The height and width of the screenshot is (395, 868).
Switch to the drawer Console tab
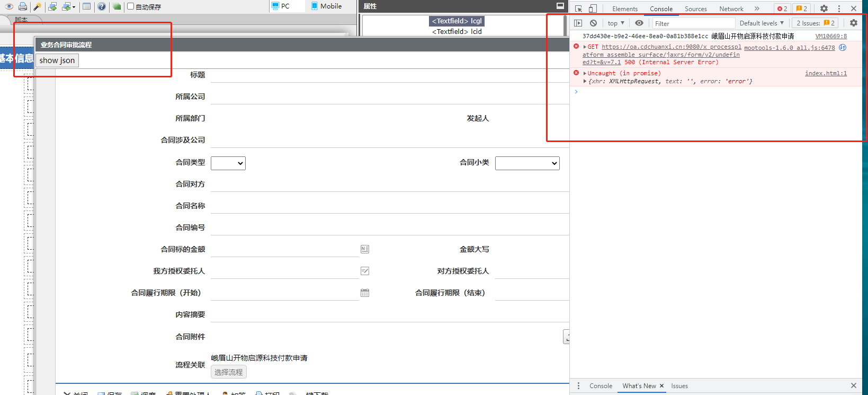pos(601,386)
